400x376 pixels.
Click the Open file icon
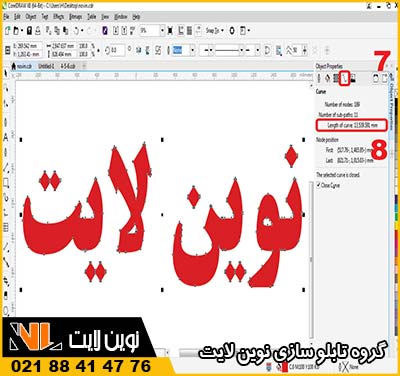(x=17, y=31)
